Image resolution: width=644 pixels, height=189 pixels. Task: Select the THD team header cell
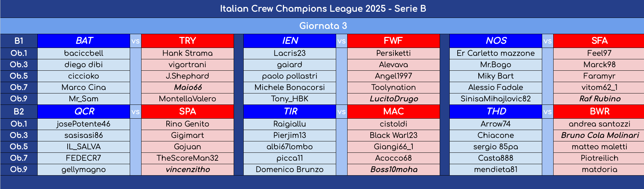pyautogui.click(x=496, y=111)
